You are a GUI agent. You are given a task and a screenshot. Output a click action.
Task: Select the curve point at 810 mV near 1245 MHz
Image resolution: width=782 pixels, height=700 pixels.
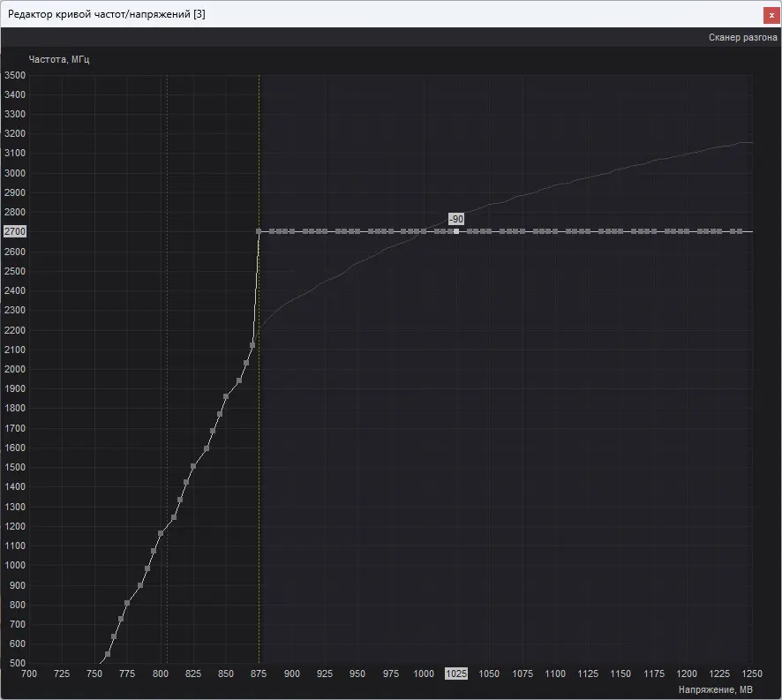(x=174, y=518)
